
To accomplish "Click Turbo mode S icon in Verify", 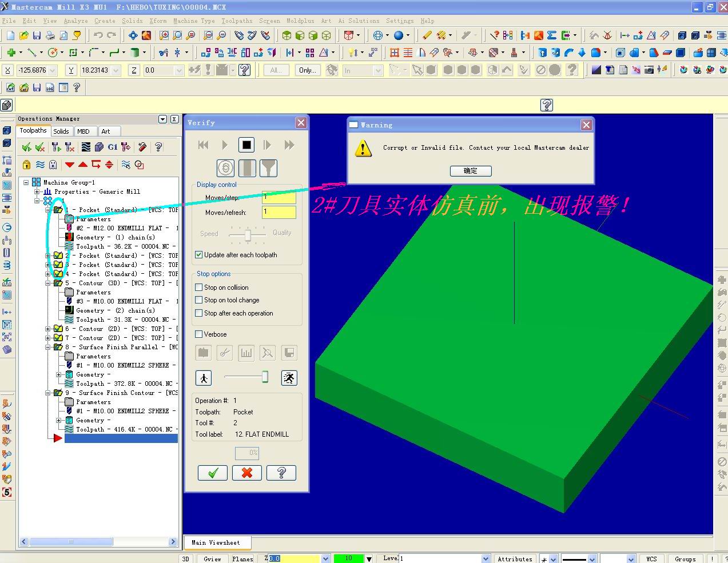I will click(x=226, y=168).
